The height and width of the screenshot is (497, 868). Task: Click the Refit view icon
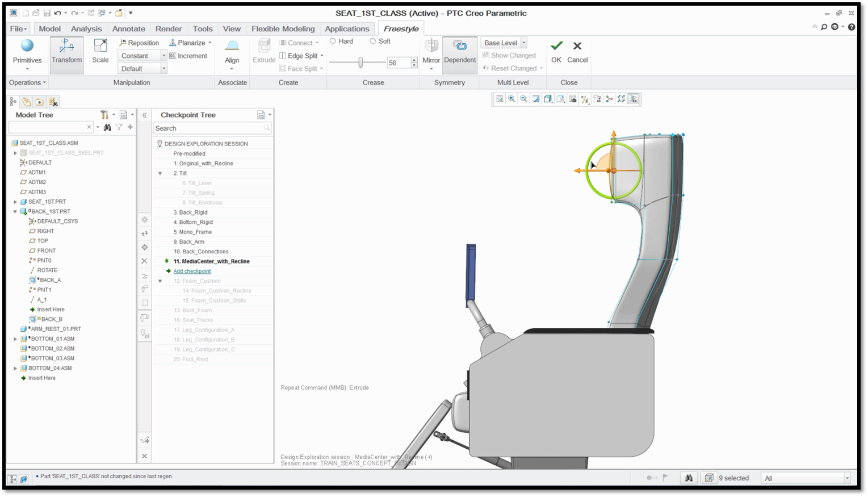(x=500, y=99)
